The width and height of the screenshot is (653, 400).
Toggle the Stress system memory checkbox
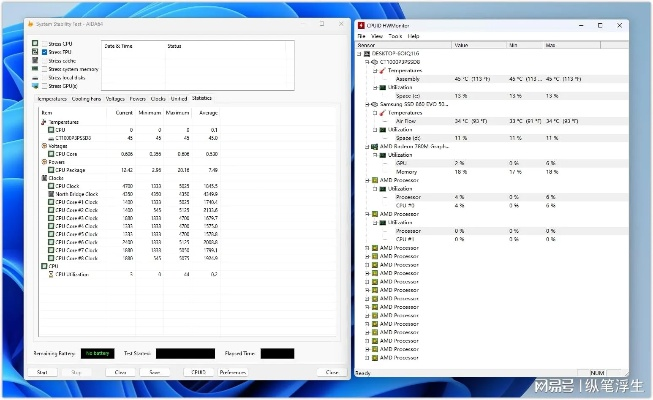point(43,69)
